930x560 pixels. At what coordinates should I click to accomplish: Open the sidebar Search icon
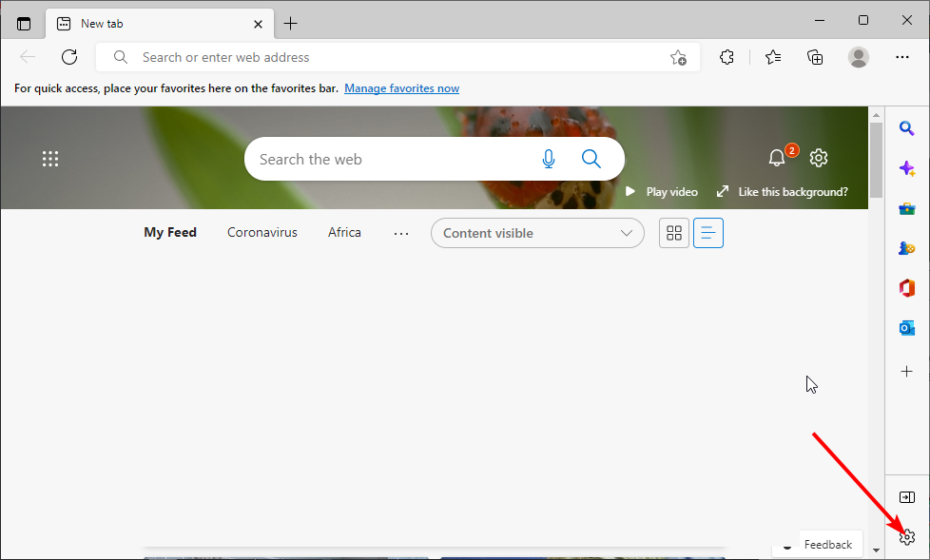pyautogui.click(x=907, y=128)
